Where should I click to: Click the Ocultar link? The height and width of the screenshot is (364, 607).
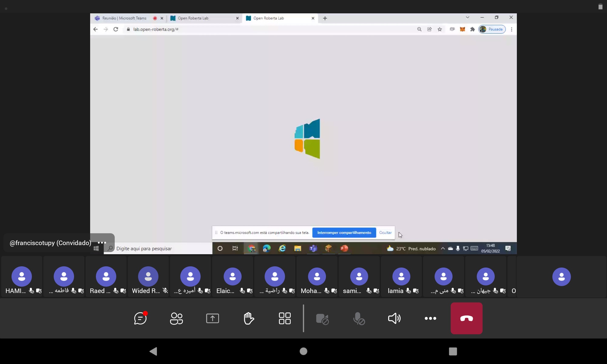click(385, 233)
